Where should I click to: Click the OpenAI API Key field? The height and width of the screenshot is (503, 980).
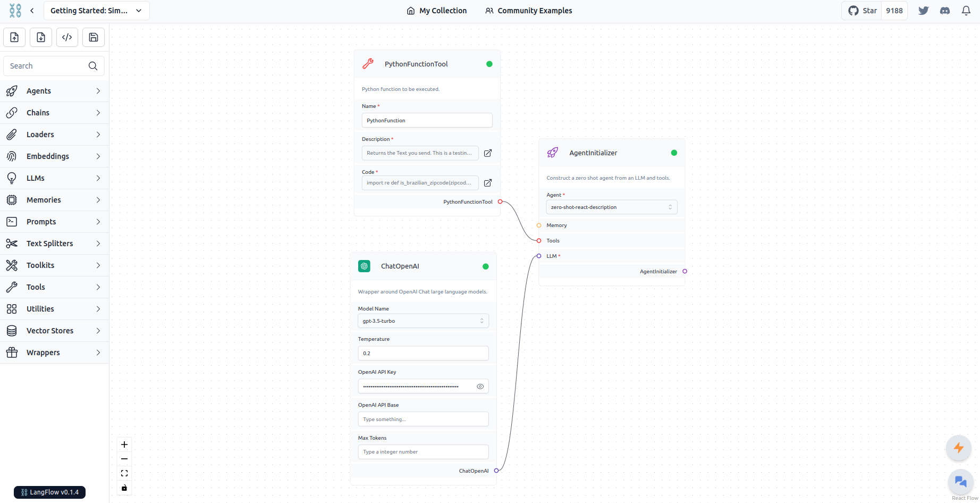click(x=423, y=387)
